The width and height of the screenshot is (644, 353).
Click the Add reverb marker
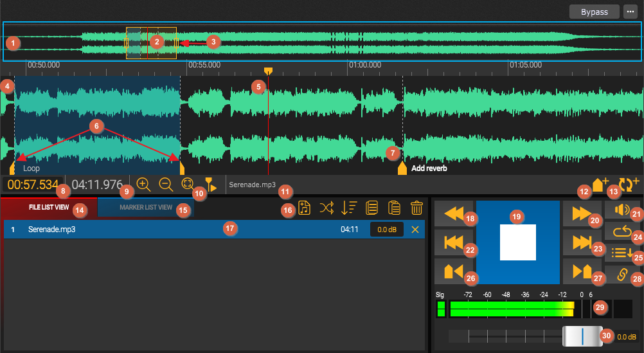point(402,168)
